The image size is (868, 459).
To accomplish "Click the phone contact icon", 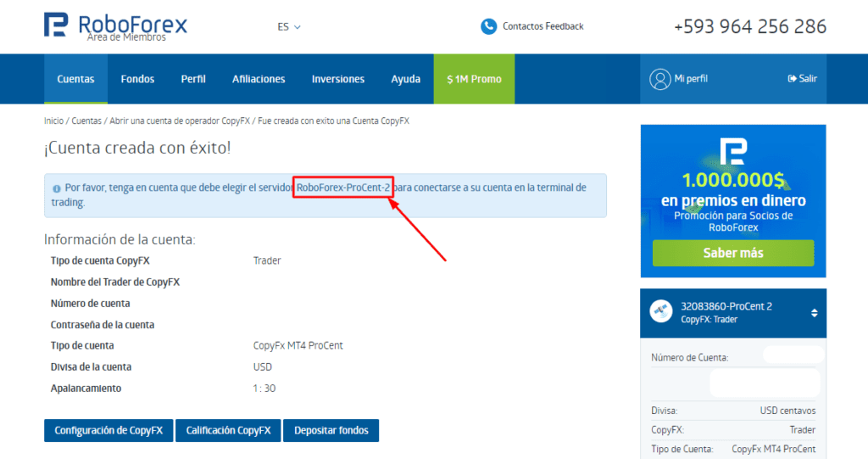I will (488, 26).
